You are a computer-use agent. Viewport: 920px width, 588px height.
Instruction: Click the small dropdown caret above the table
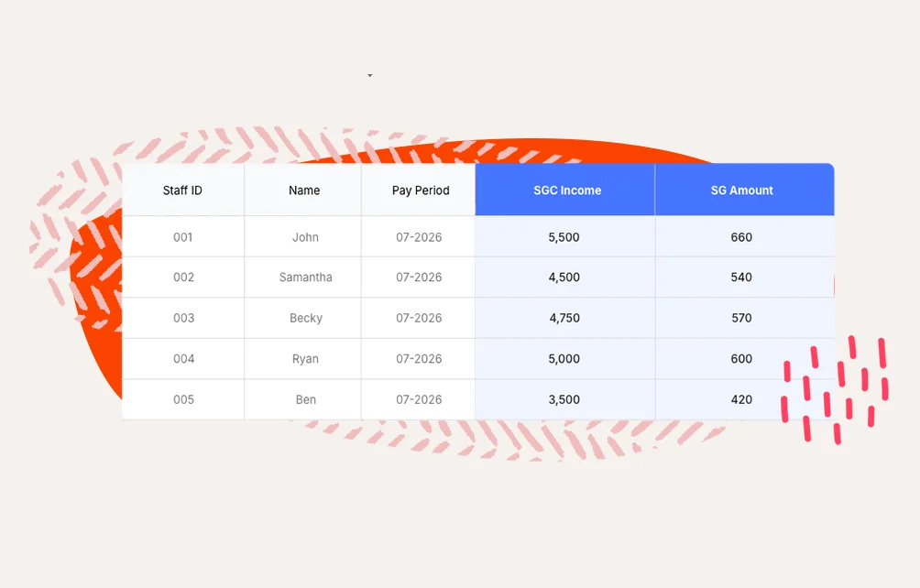[x=370, y=75]
